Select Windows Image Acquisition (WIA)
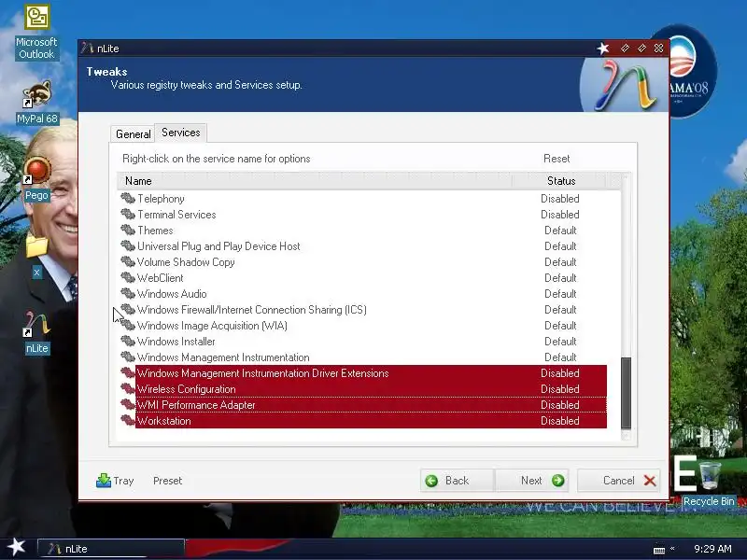The image size is (747, 560). click(363, 325)
